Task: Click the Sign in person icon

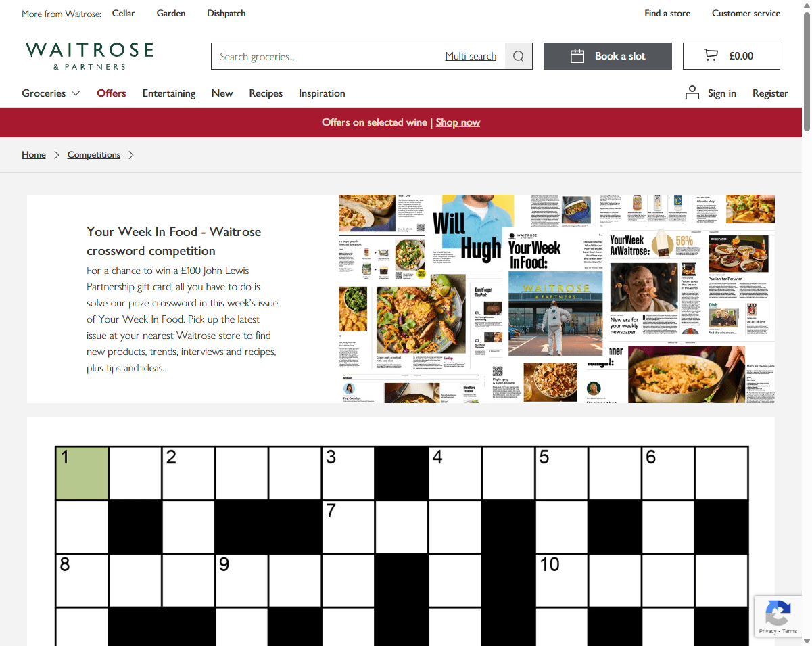Action: click(692, 93)
